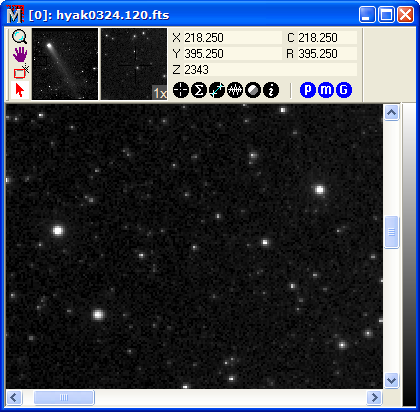Image resolution: width=420 pixels, height=412 pixels.
Task: Open the waveform profile plot icon
Action: click(235, 90)
